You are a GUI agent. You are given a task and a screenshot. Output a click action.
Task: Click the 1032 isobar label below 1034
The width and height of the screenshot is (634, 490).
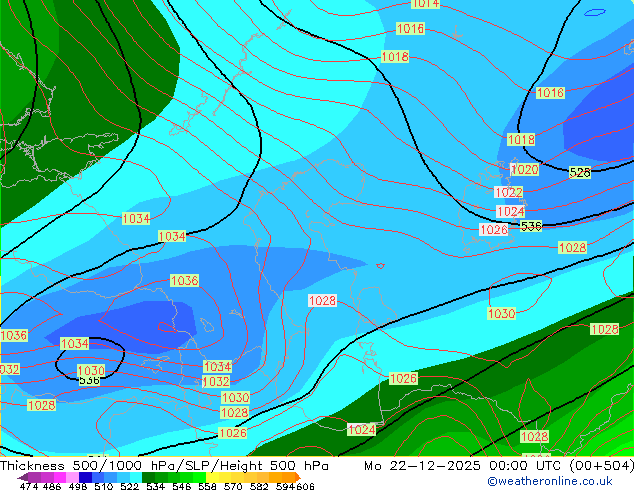coord(216,381)
